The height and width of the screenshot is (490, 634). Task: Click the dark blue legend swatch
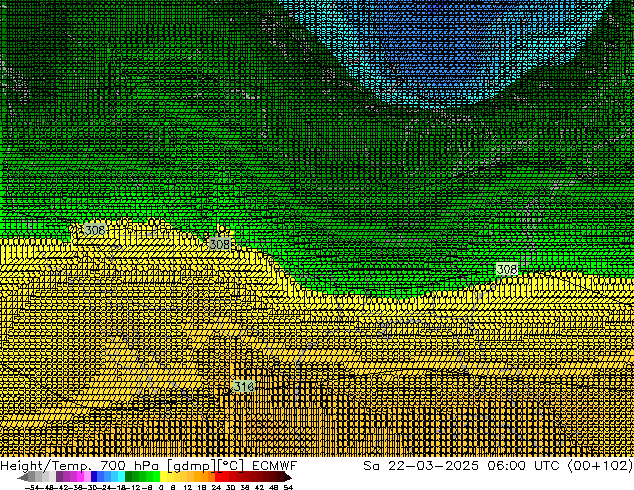pos(94,477)
